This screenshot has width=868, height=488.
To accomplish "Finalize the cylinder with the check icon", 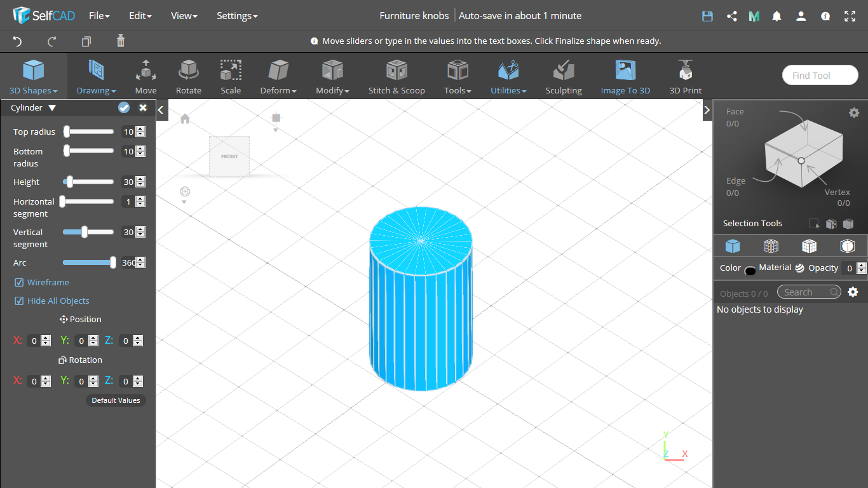I will (x=124, y=108).
